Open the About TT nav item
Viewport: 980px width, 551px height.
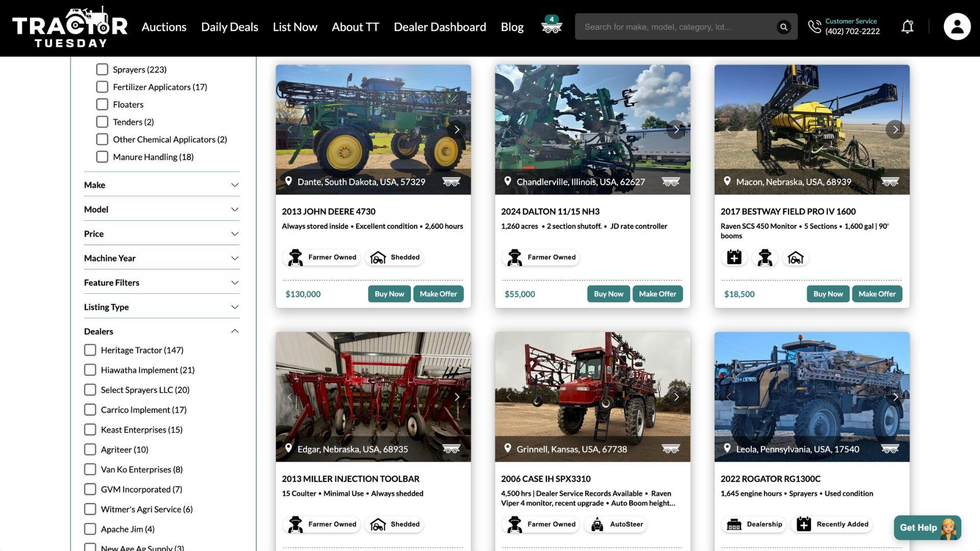355,27
